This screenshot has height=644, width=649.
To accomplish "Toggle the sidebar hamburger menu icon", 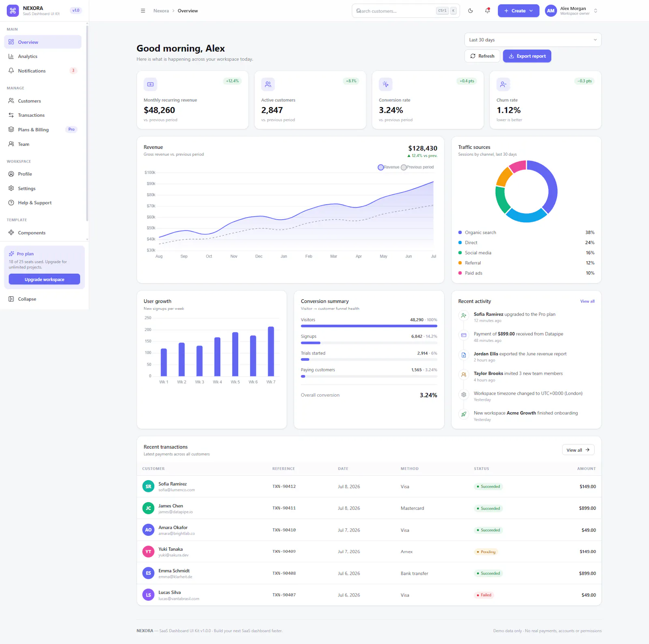I will click(143, 11).
